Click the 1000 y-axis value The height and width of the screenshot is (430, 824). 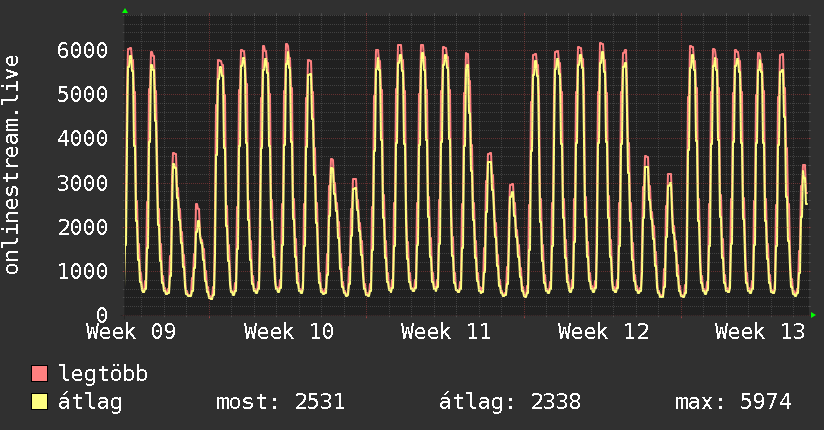pyautogui.click(x=83, y=271)
